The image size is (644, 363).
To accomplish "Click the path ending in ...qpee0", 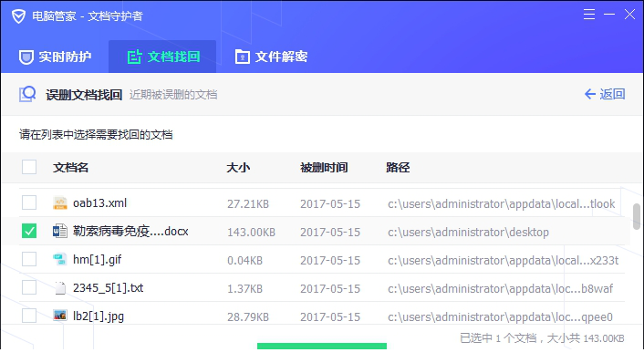I will [500, 317].
